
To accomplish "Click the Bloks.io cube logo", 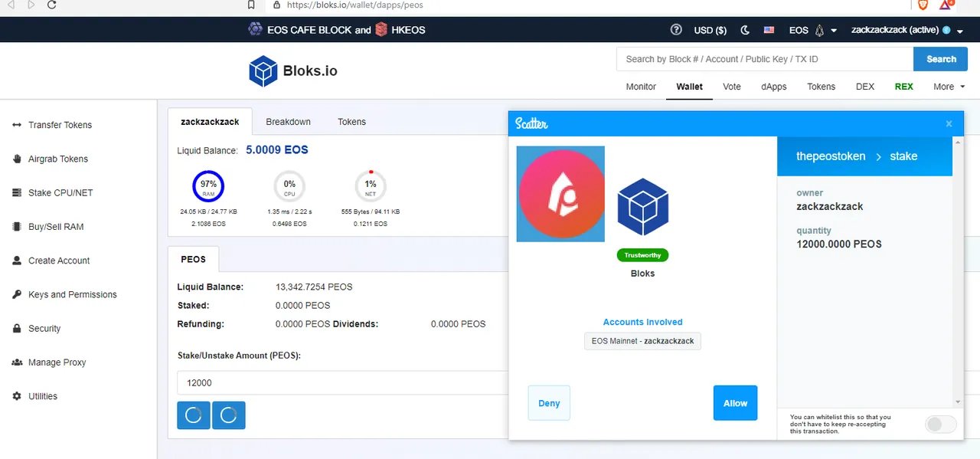I will [x=263, y=71].
